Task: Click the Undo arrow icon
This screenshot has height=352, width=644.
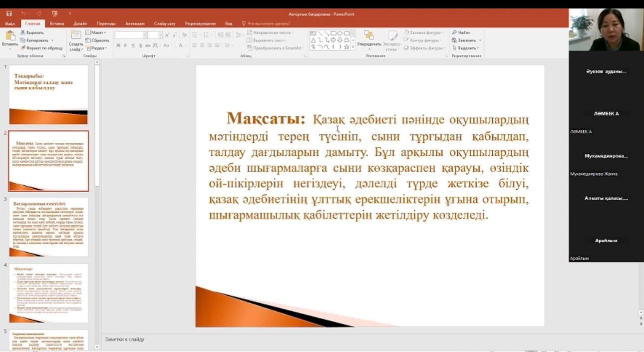Action: tap(23, 13)
